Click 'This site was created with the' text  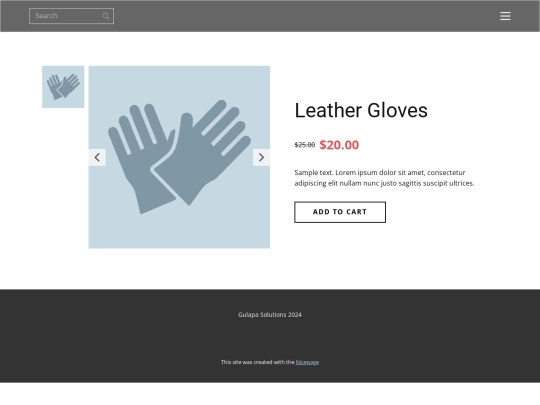click(x=258, y=362)
